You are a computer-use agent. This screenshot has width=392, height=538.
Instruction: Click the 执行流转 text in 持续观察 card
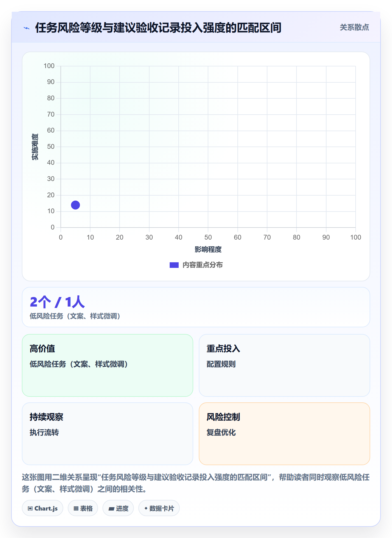coord(44,432)
